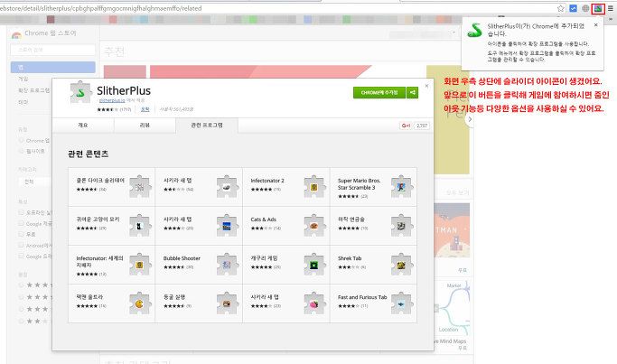617x364 pixels.
Task: Toggle the 오프라인 feature checkbox
Action: pyautogui.click(x=22, y=212)
